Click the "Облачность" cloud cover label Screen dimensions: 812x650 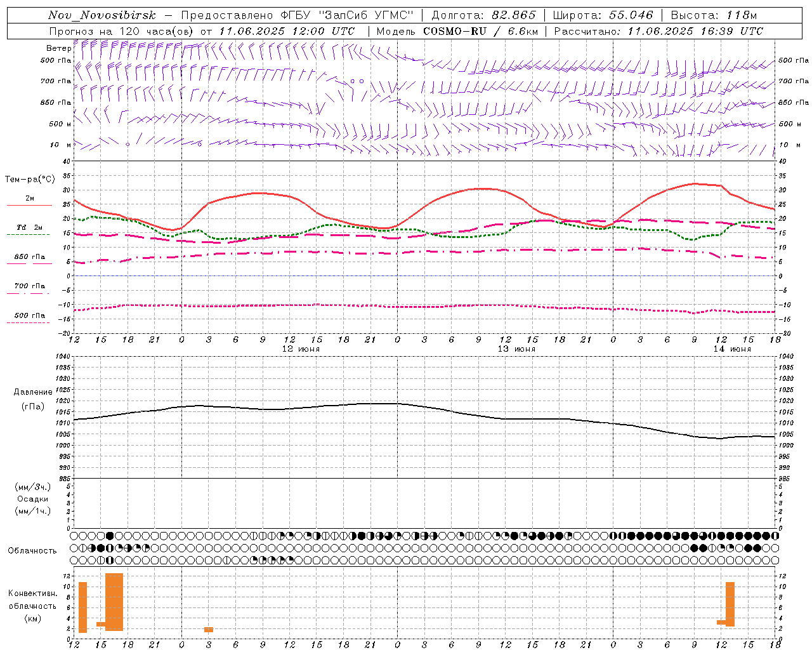[32, 551]
